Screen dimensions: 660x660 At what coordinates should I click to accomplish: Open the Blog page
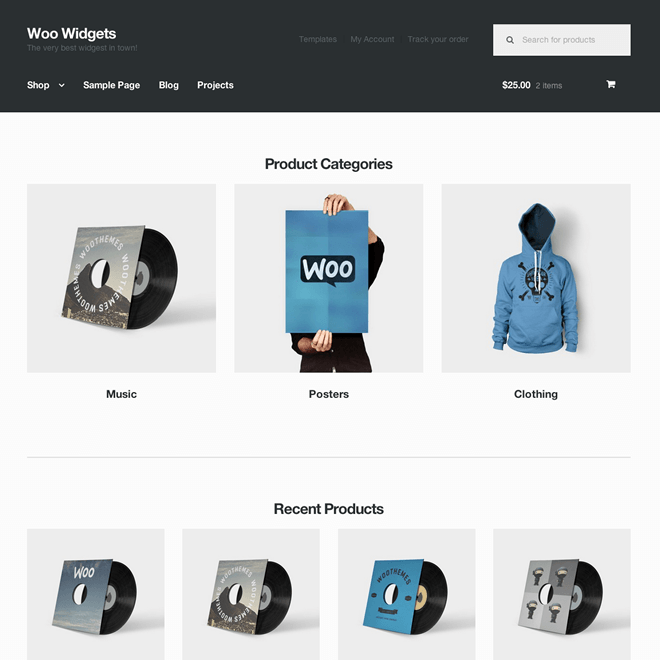pos(169,85)
